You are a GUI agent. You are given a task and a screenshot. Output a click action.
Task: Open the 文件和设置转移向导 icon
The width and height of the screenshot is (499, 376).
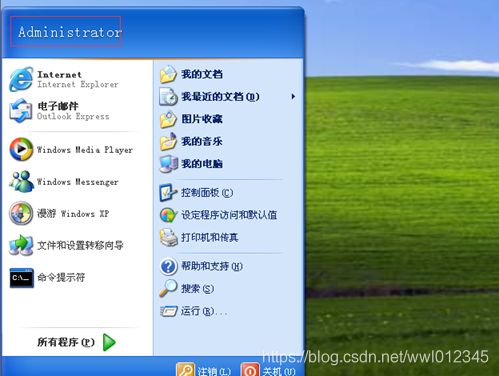21,245
